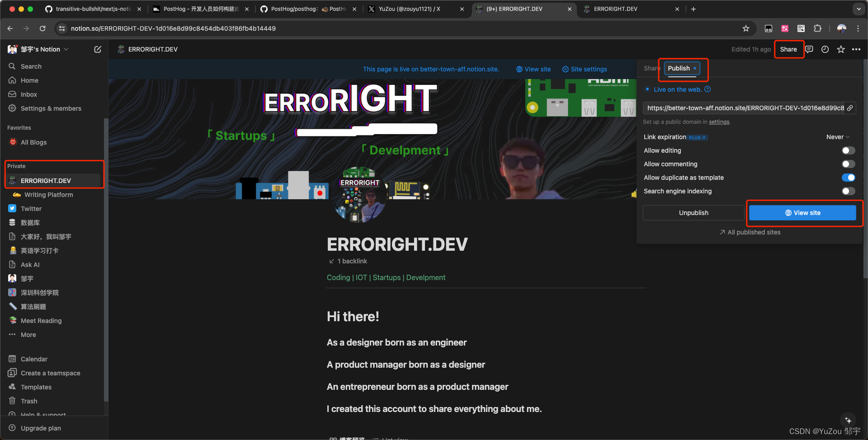Open the page more options menu
Screen dimensions: 868x440
coord(856,49)
